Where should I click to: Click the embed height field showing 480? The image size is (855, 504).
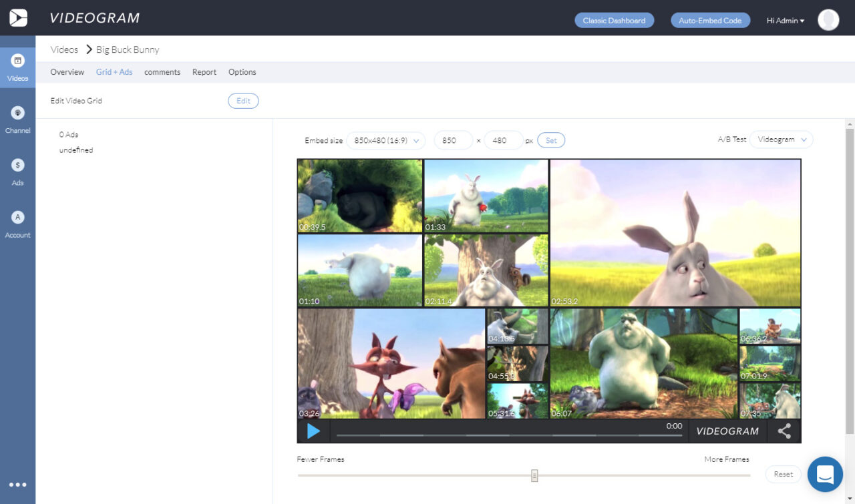coord(503,140)
